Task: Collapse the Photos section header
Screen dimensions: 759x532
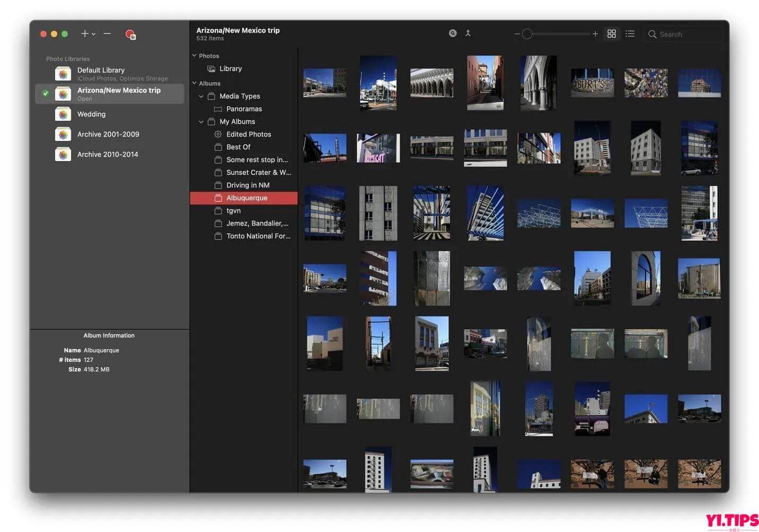Action: 194,55
